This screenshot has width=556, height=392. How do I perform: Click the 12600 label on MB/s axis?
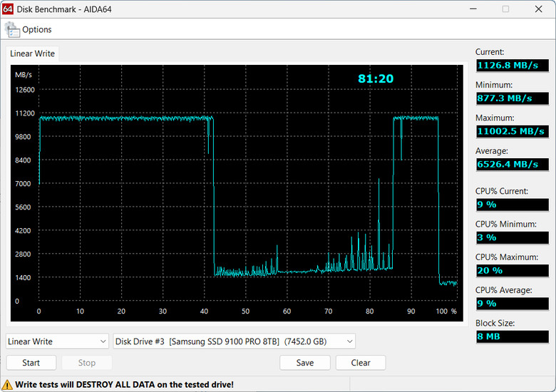coord(25,90)
